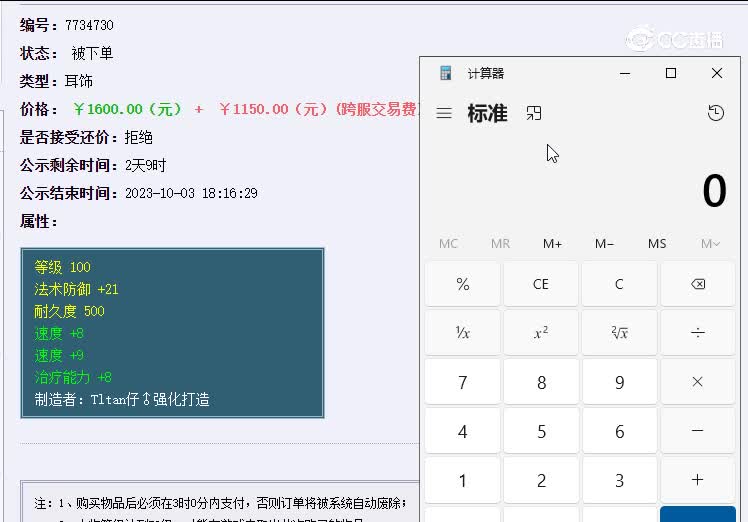Click the MS memory store button
Image resolution: width=748 pixels, height=522 pixels.
[657, 244]
